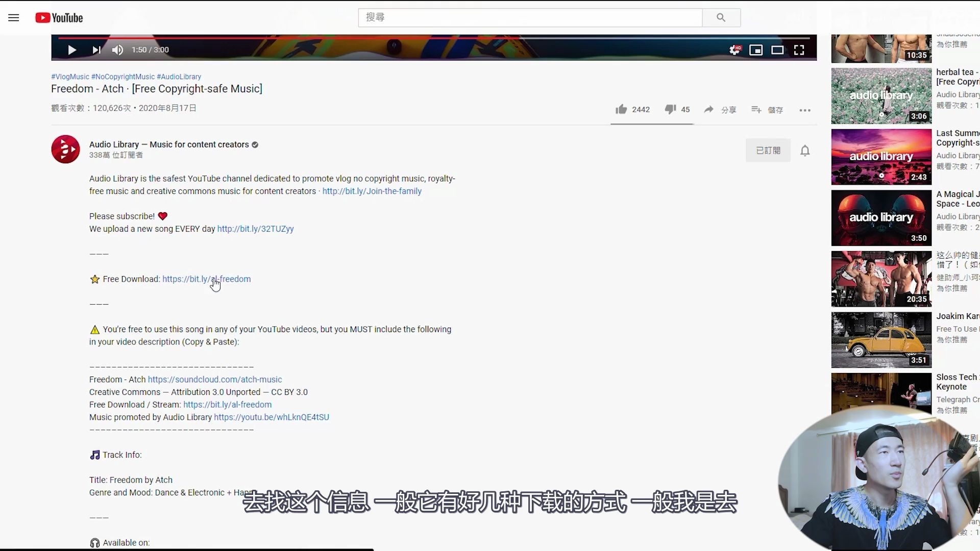Image resolution: width=980 pixels, height=551 pixels.
Task: Open the YouTube hamburger guide menu
Action: tap(14, 18)
